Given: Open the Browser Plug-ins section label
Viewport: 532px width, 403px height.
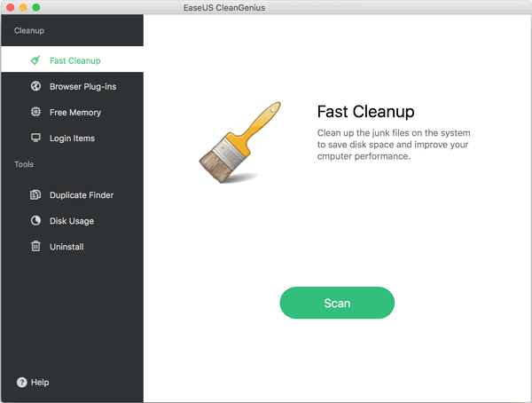Looking at the screenshot, I should coord(82,87).
